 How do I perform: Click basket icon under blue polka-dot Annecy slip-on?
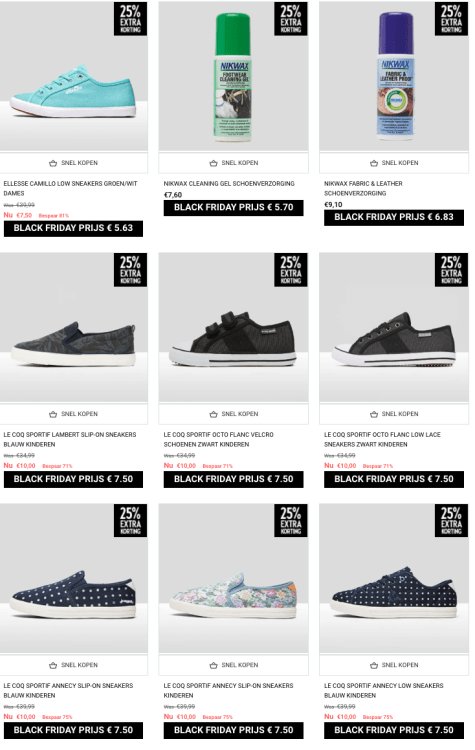[53, 665]
